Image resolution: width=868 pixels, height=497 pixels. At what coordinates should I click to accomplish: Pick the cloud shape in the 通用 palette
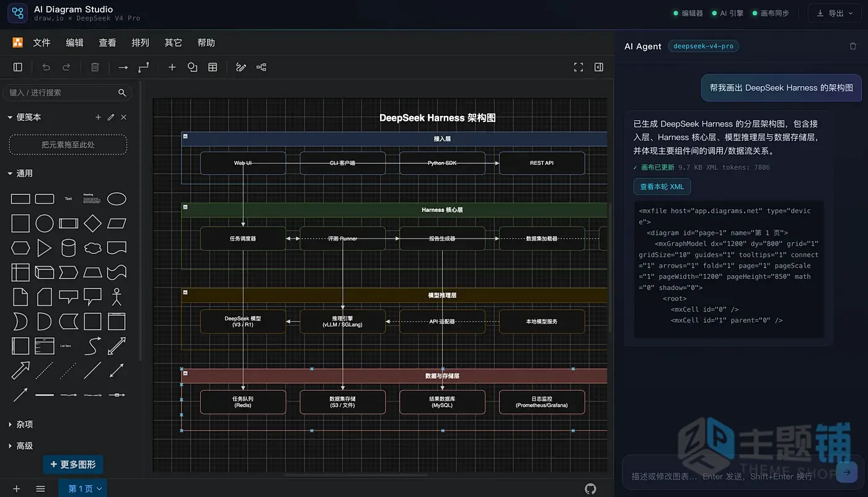pos(92,248)
